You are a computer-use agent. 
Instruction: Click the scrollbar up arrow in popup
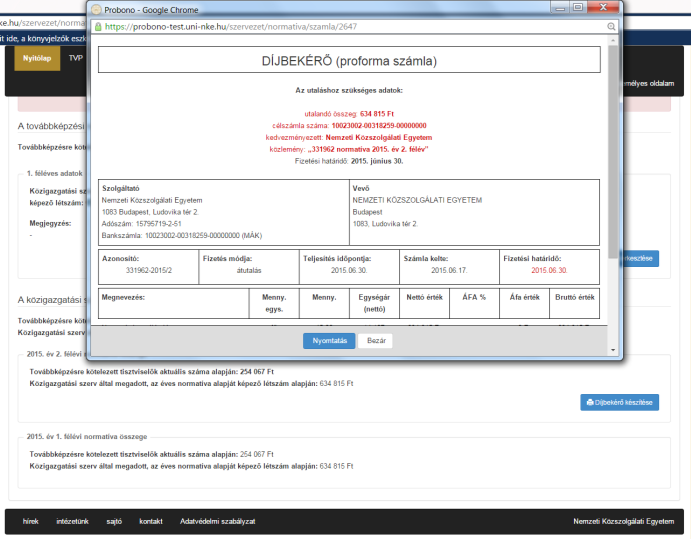click(x=613, y=41)
